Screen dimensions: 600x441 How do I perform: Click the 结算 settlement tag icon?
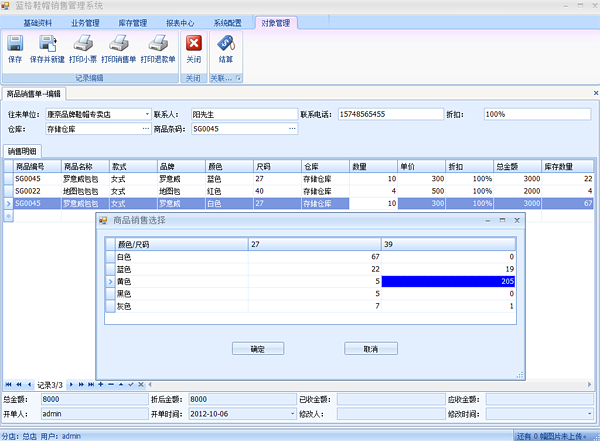(x=226, y=49)
